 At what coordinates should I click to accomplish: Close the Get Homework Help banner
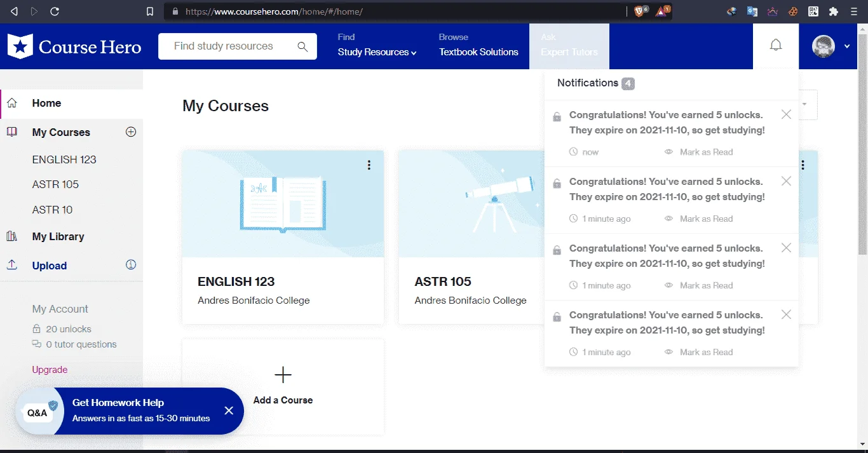tap(229, 410)
